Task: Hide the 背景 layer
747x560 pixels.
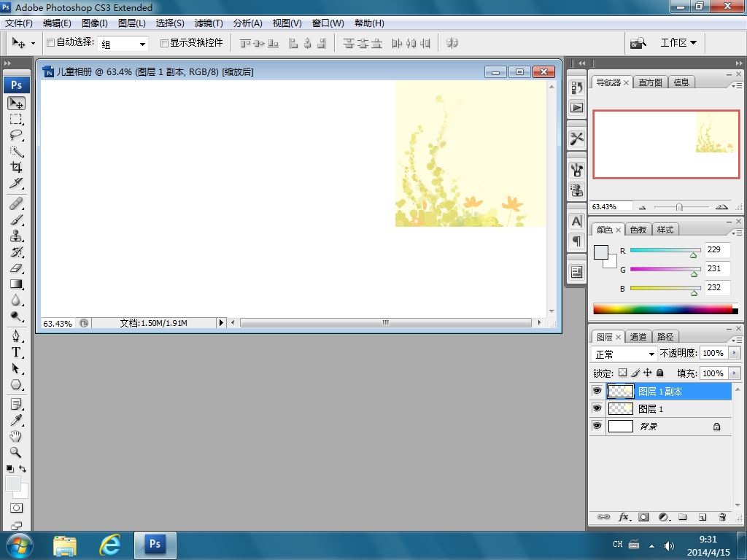Action: pyautogui.click(x=597, y=426)
